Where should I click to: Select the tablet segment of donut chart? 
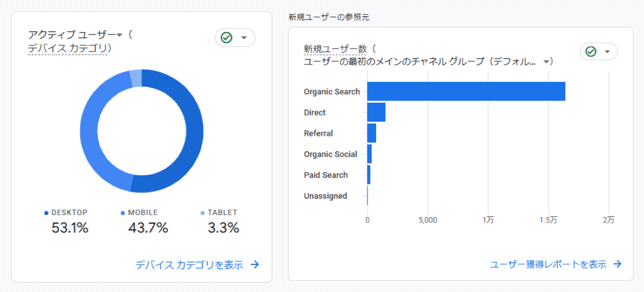click(x=135, y=78)
